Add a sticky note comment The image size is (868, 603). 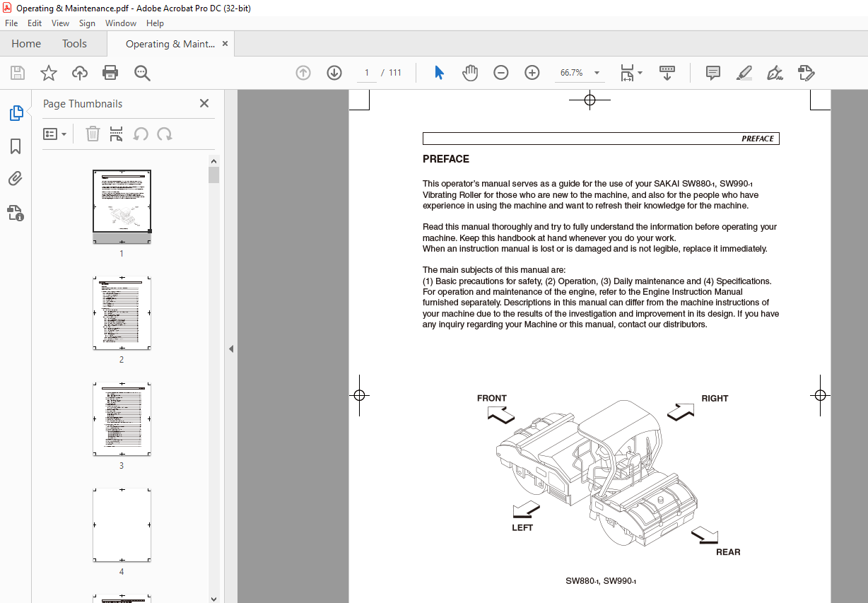[x=713, y=73]
